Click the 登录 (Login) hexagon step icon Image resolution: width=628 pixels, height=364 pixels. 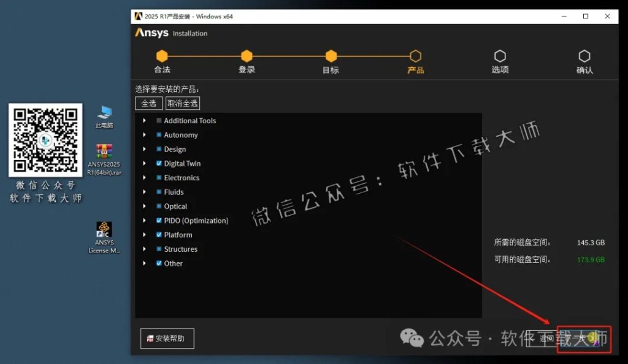[247, 55]
